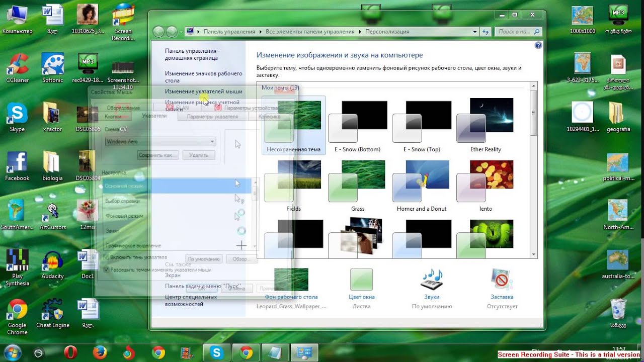Launch Opera from the taskbar
Viewport: 644px width, 362px height.
coord(70,353)
